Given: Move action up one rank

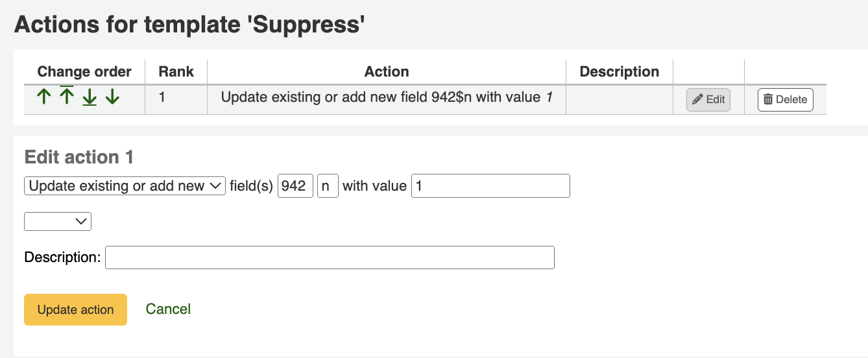Looking at the screenshot, I should click(43, 98).
